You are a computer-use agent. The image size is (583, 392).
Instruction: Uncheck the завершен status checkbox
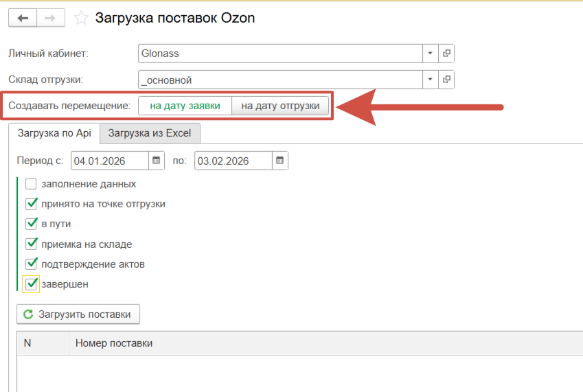coord(31,284)
